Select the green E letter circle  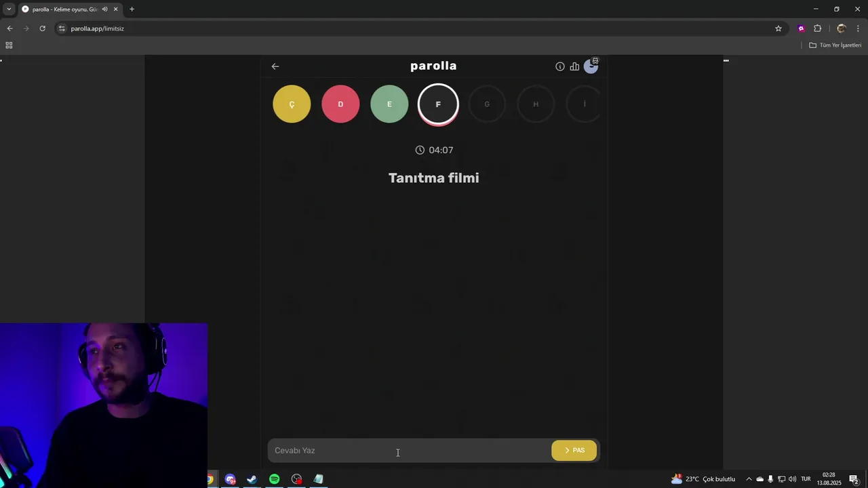coord(389,104)
